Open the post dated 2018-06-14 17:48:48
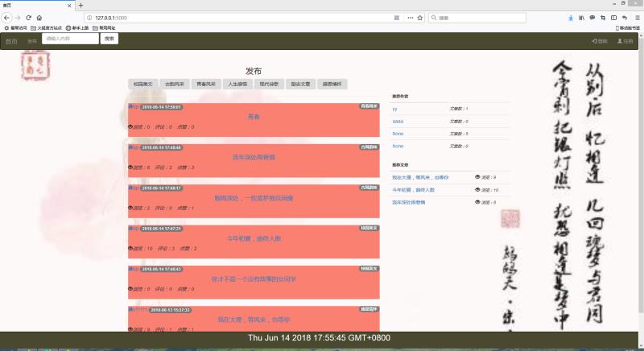This screenshot has width=644, height=351. 254,157
